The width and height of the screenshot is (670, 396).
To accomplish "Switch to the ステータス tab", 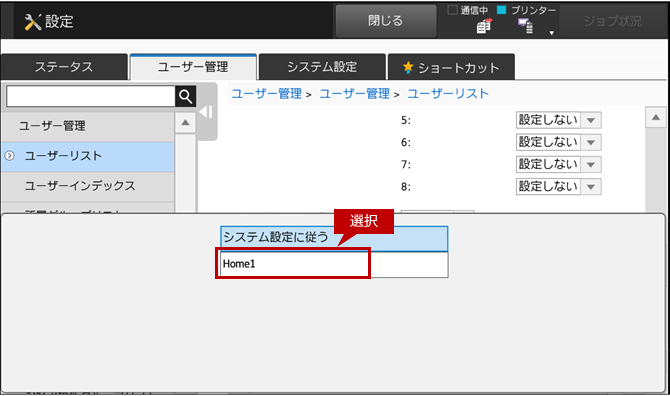I will coord(64,67).
